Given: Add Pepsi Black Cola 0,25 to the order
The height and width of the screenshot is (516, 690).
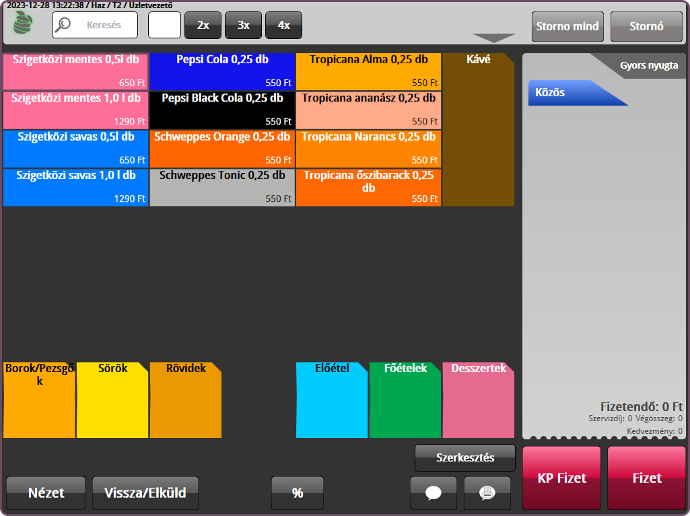Looking at the screenshot, I should (222, 110).
